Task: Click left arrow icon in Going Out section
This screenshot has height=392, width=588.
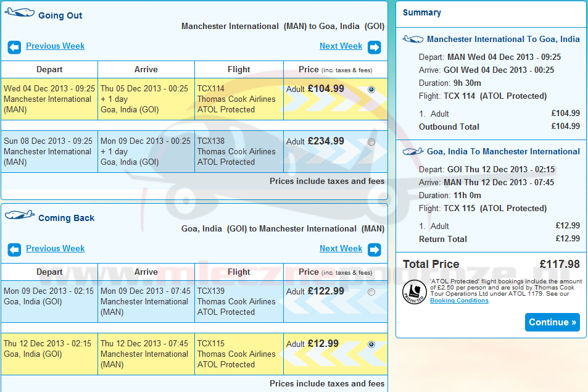Action: [x=14, y=47]
